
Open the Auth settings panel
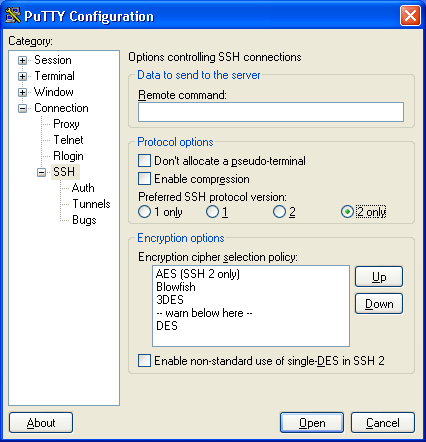(x=83, y=188)
